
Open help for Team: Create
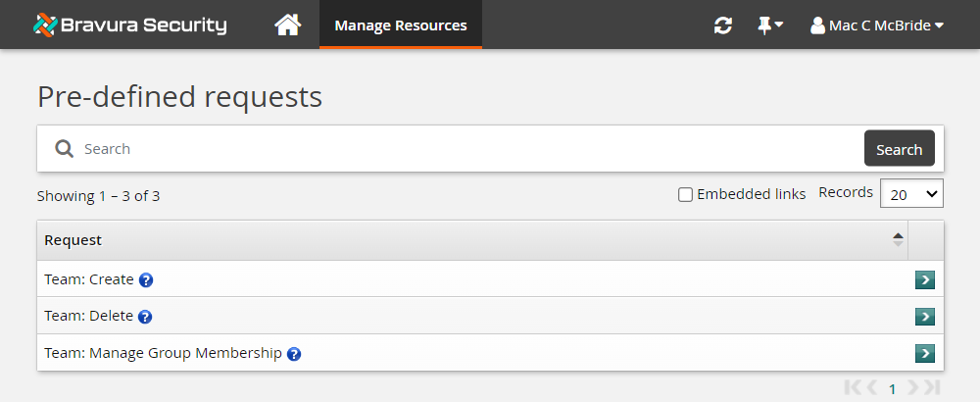point(146,280)
